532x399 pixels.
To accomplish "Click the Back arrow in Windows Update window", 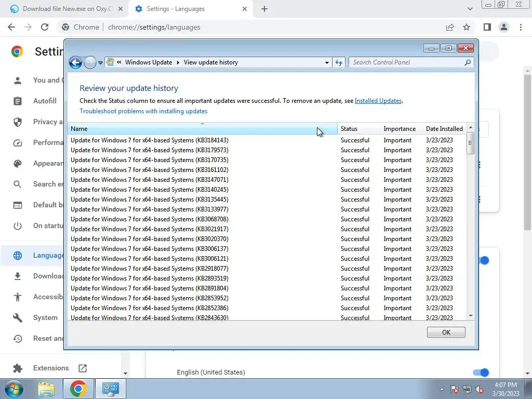I will point(75,62).
